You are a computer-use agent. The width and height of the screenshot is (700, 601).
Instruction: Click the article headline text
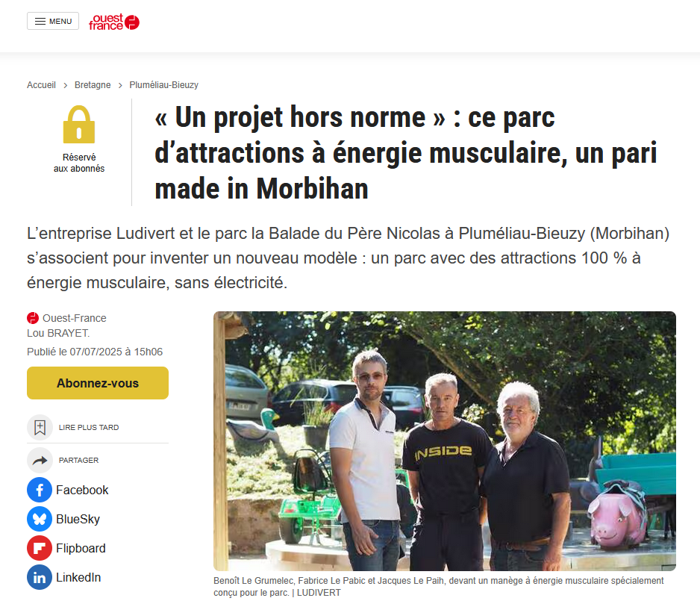point(405,152)
